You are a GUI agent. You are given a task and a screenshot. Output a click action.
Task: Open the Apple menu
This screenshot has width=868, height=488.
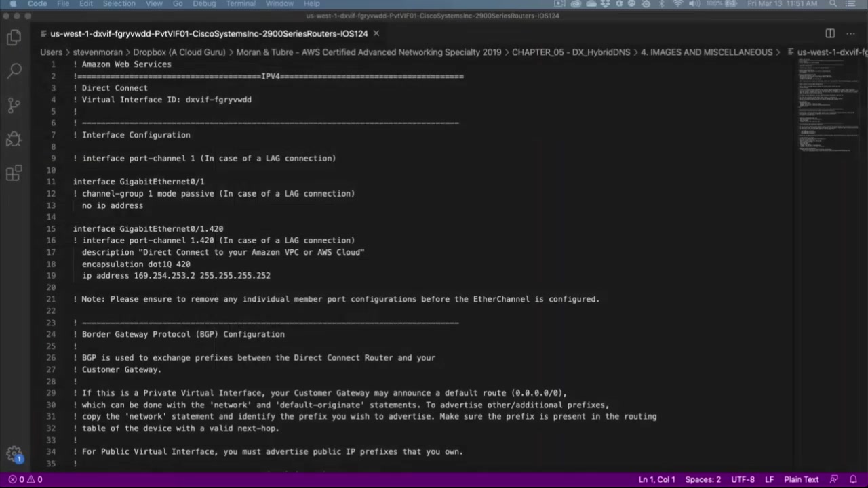12,4
